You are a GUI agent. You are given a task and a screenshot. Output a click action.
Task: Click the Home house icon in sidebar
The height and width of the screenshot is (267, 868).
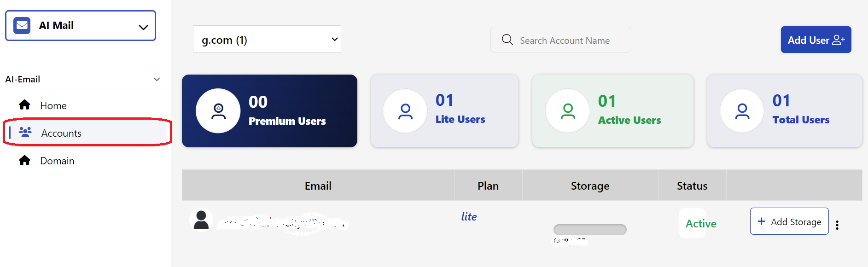tap(24, 105)
